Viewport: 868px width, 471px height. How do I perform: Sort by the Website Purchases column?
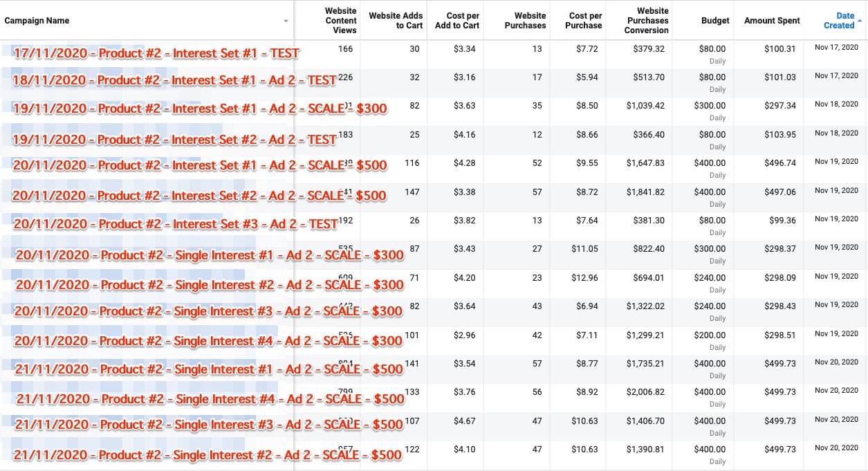[525, 21]
